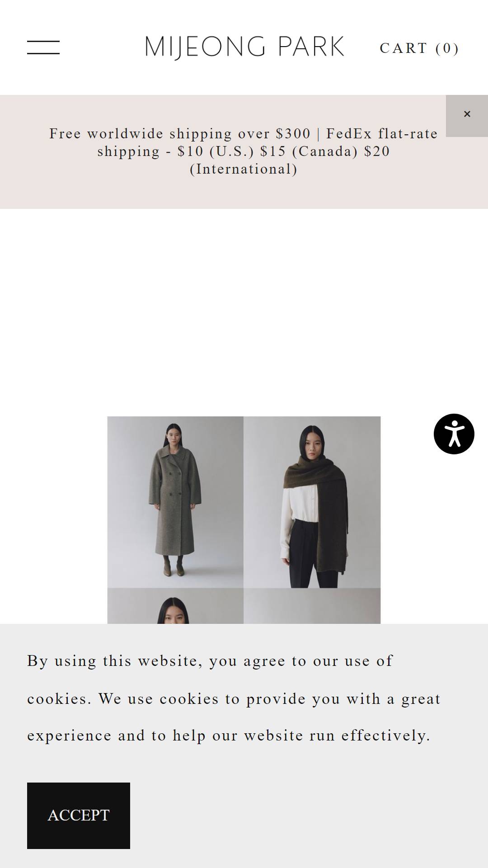Image resolution: width=488 pixels, height=868 pixels.
Task: Click the 'cookies. We use cookies' text line
Action: [234, 699]
